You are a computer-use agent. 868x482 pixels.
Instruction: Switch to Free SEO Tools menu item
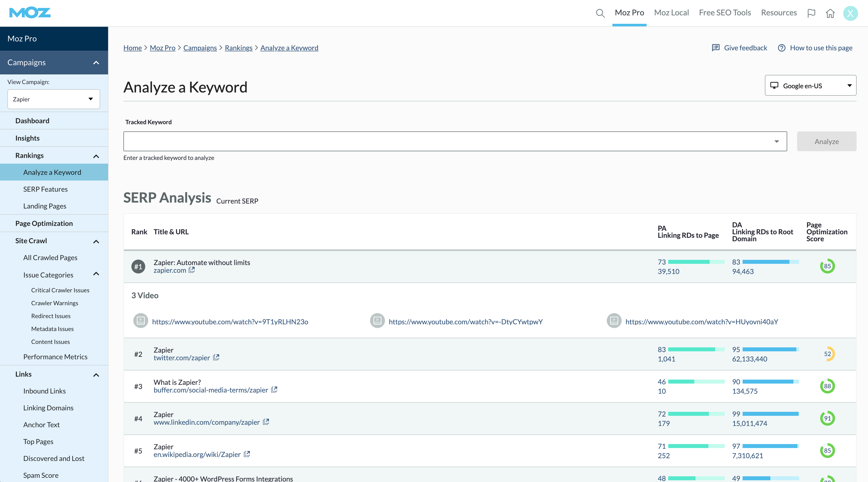(x=724, y=12)
